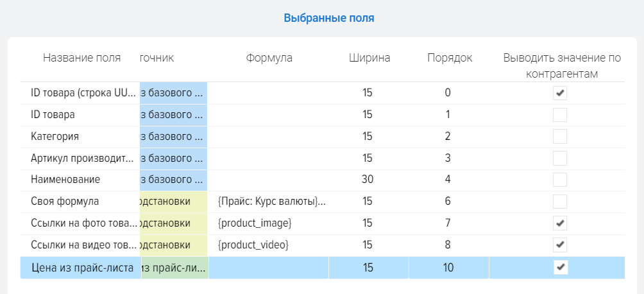Select the 'Артикул производит...' field name cell
Viewport: 644px width, 294px height.
[82, 158]
